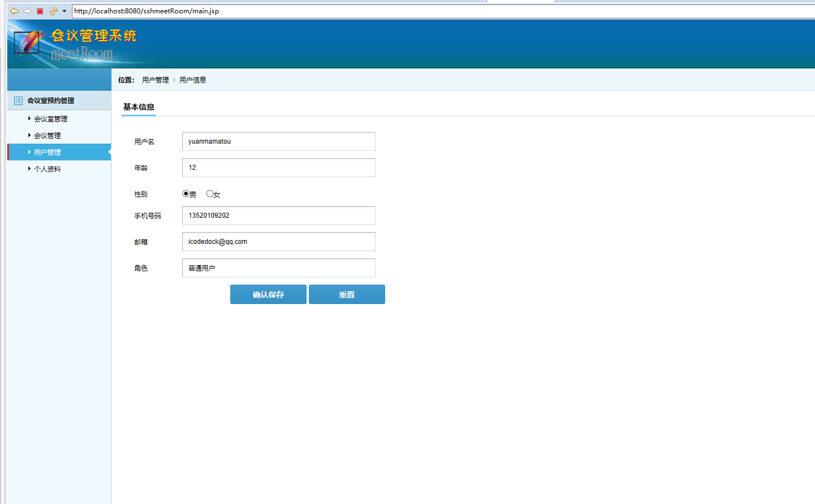
Task: Click the list icon beside 会议室预约管理
Action: pyautogui.click(x=17, y=100)
